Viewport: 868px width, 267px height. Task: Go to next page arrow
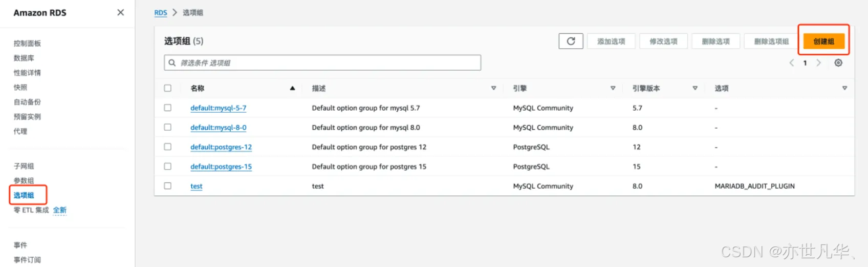pos(818,63)
